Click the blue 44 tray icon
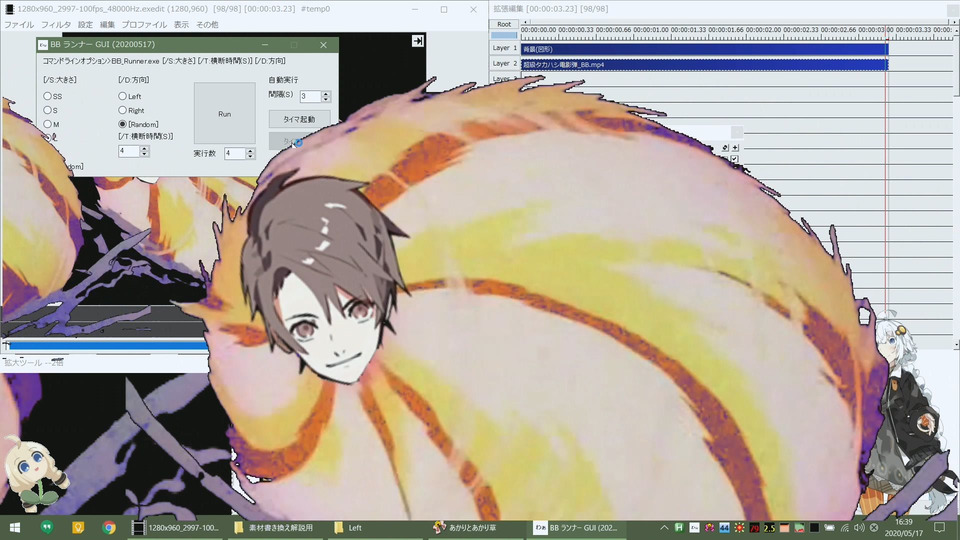The height and width of the screenshot is (540, 960). coord(724,528)
